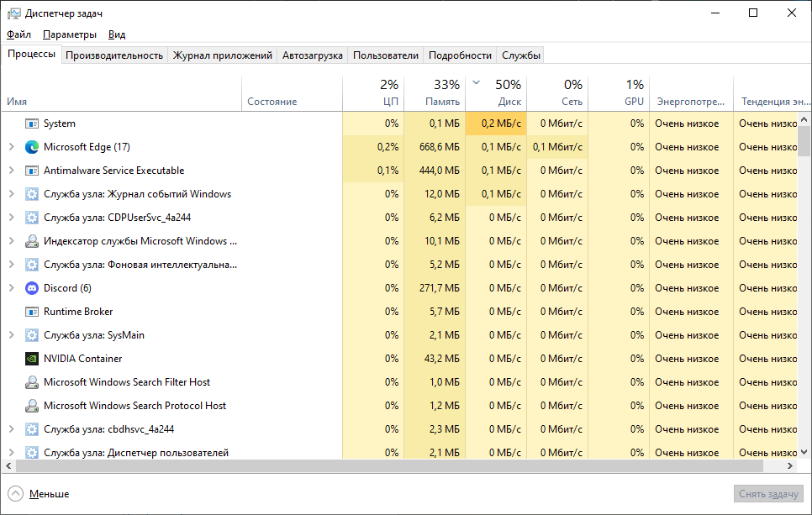
Task: Click the Диспетчер пользователей service gear icon
Action: (32, 452)
